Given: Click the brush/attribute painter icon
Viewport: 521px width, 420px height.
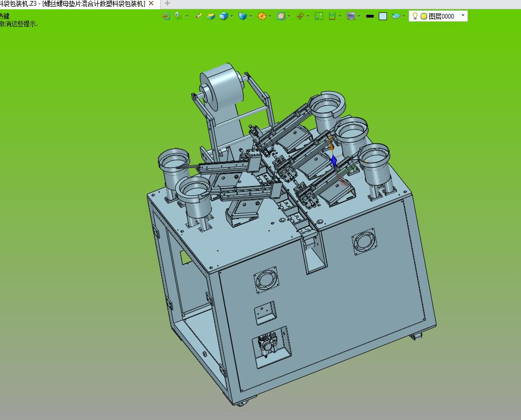Looking at the screenshot, I should [x=198, y=16].
